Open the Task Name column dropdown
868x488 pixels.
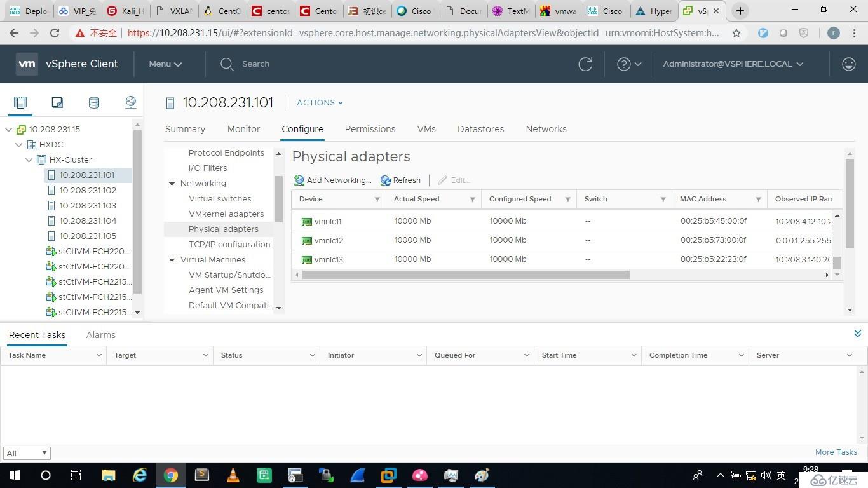pos(98,356)
